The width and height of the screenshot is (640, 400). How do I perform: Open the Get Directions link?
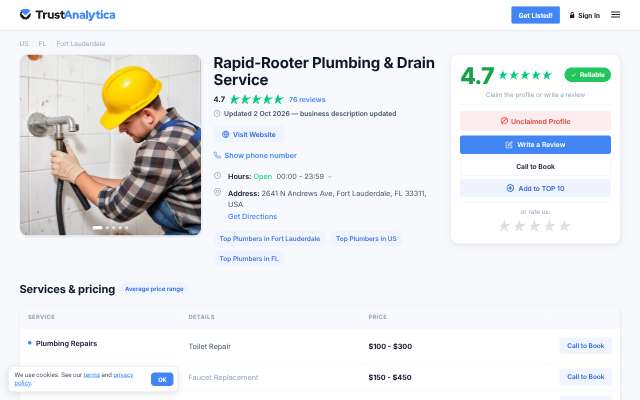252,216
